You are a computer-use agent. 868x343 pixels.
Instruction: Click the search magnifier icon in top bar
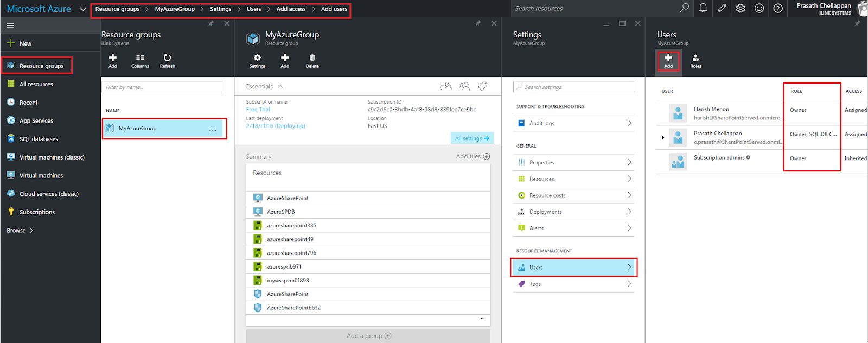pyautogui.click(x=685, y=8)
